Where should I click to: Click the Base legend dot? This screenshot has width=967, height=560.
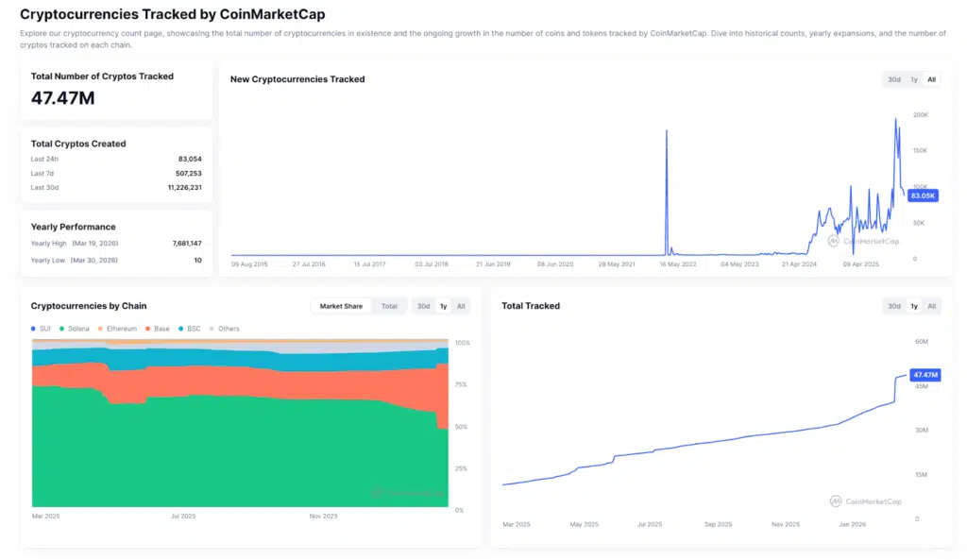tap(146, 328)
